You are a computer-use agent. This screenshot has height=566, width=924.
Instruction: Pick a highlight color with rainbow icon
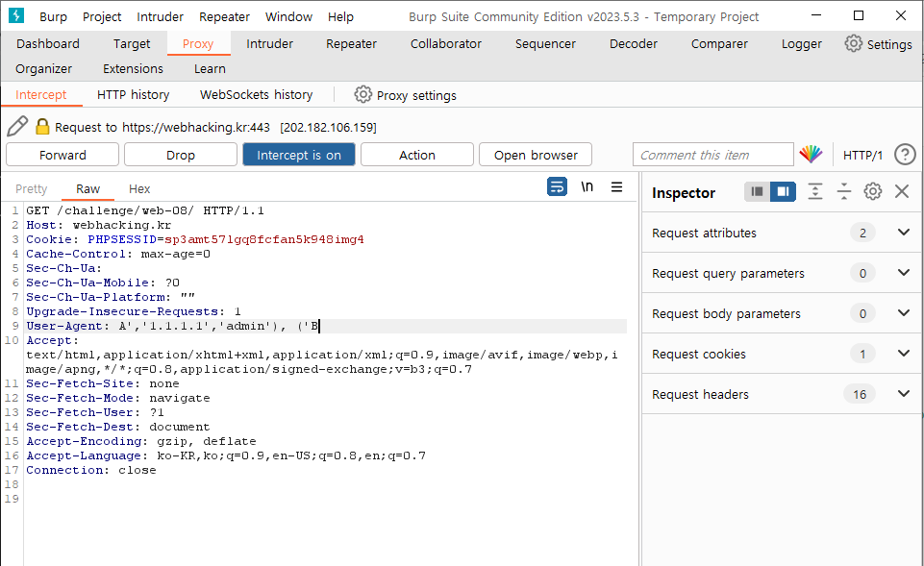pos(811,155)
